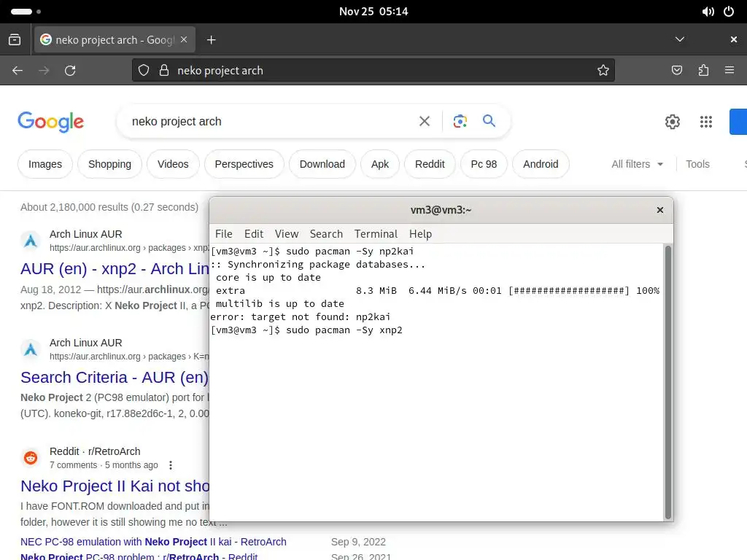Click the Firefox address bar
Image resolution: width=747 pixels, height=560 pixels.
(x=373, y=71)
